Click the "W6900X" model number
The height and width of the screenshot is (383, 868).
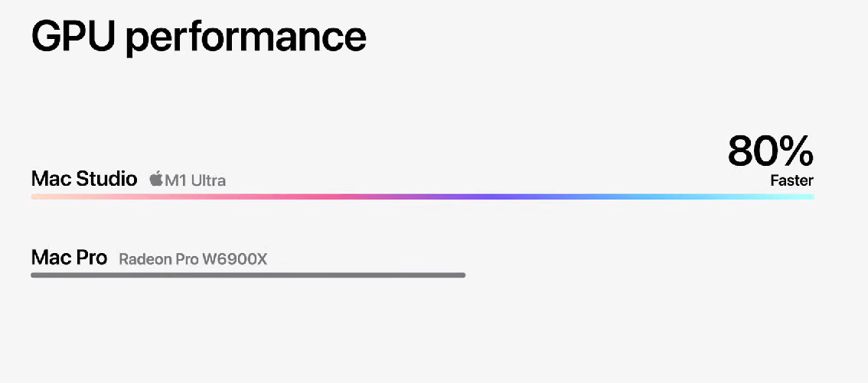[x=235, y=259]
